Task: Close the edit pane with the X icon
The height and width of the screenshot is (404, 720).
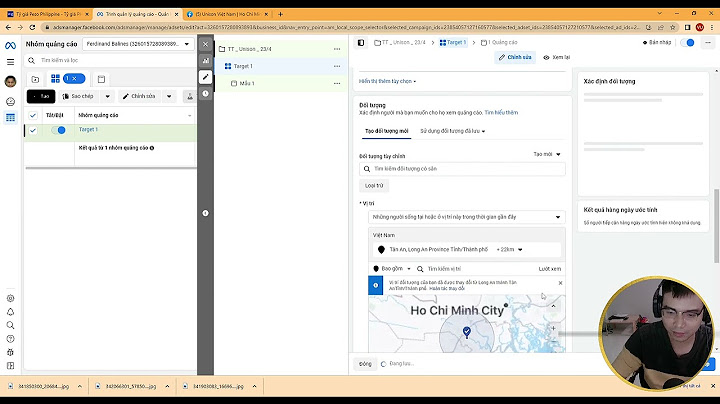Action: 205,44
